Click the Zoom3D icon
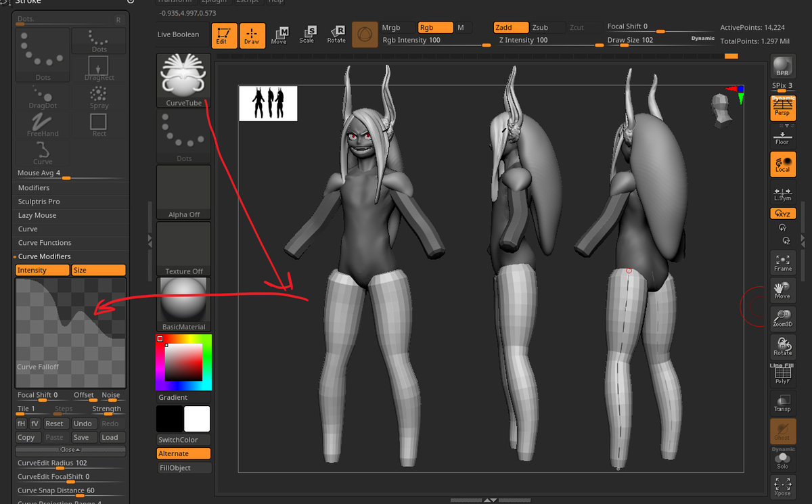Image resolution: width=812 pixels, height=504 pixels. (x=783, y=319)
